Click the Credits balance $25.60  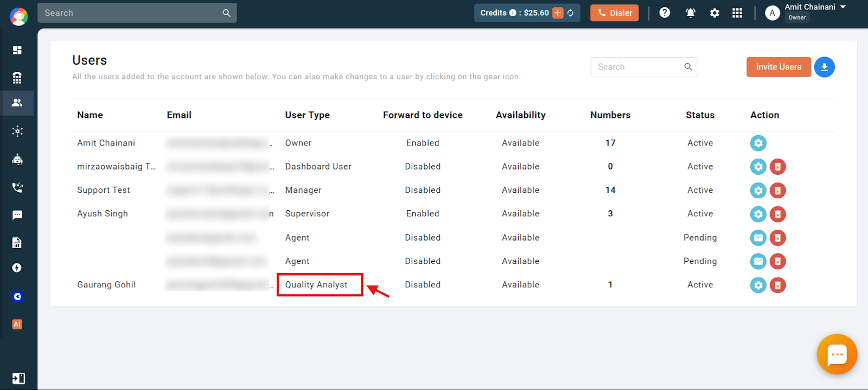[x=537, y=13]
